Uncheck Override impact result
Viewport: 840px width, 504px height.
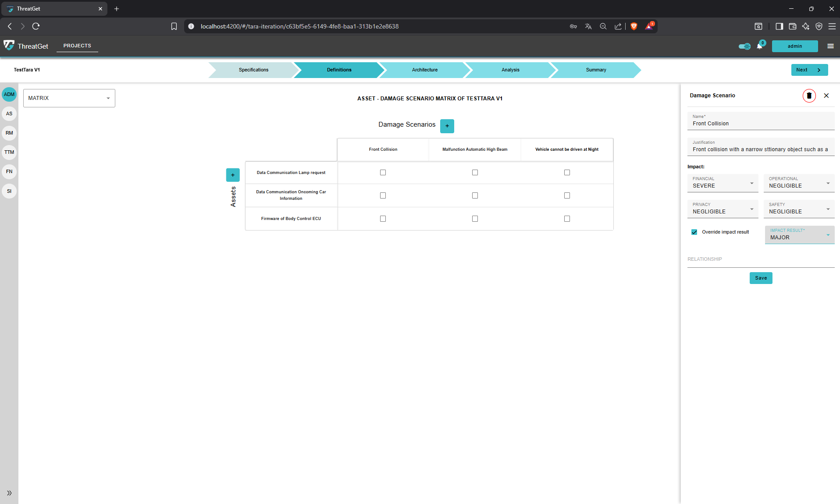point(694,232)
